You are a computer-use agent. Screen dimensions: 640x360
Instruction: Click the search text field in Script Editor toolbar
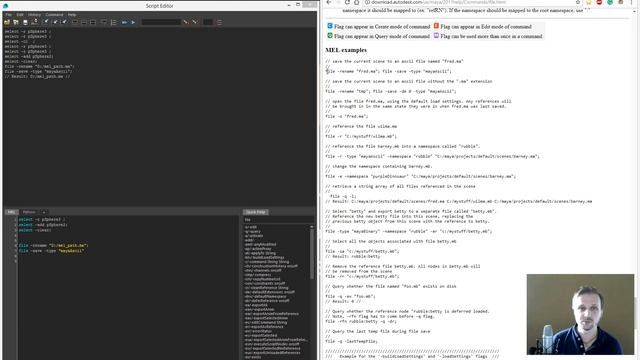161,22
